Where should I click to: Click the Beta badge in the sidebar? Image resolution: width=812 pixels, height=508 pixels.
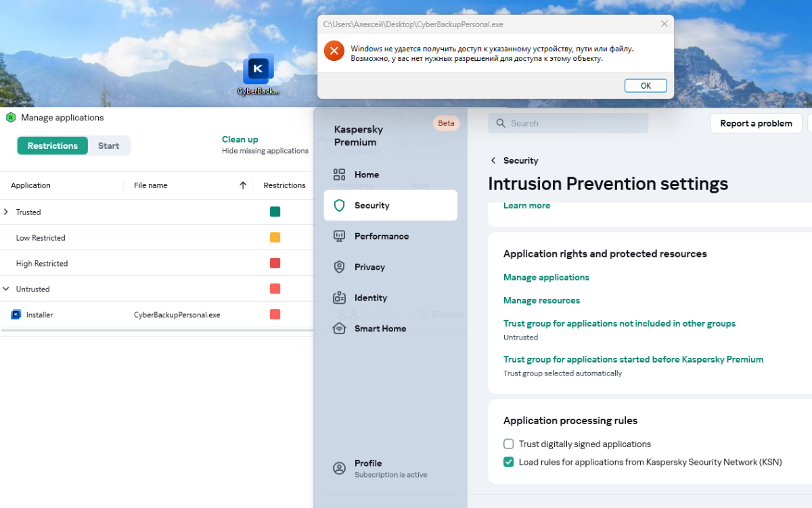[x=446, y=123]
